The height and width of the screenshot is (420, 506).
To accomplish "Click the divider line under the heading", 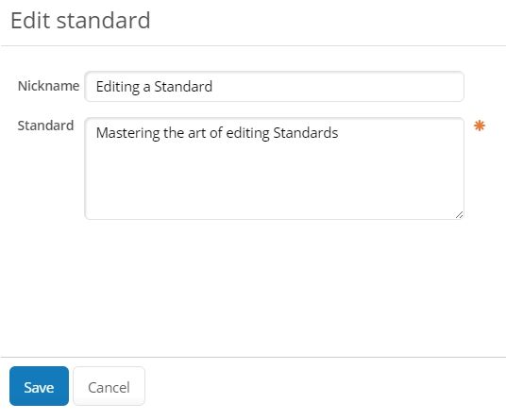I will (253, 46).
